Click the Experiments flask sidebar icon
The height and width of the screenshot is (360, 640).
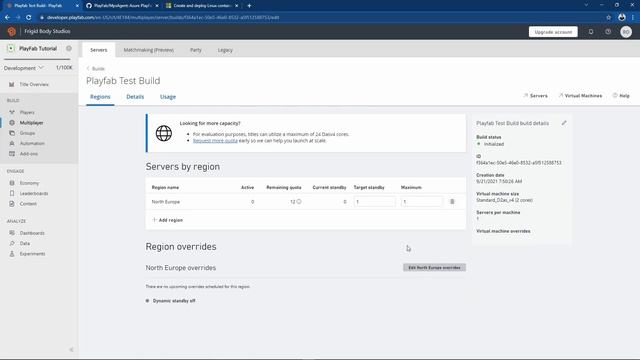pos(12,253)
